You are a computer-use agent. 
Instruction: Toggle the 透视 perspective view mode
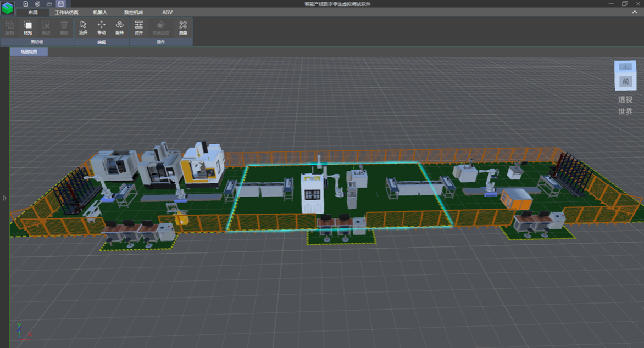pyautogui.click(x=625, y=99)
